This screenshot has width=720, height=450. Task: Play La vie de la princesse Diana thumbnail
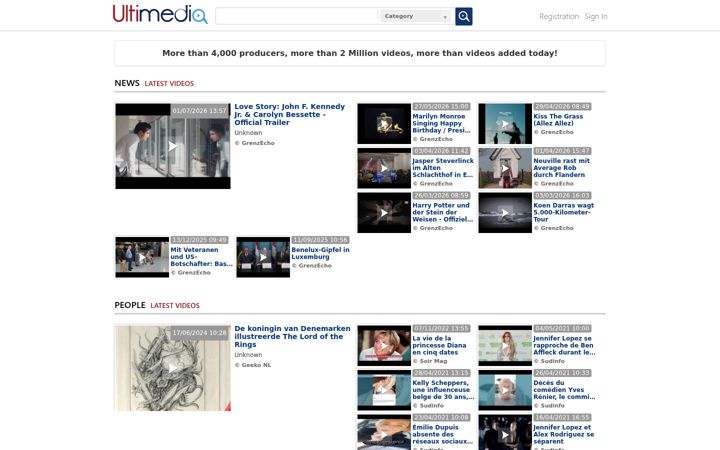384,346
